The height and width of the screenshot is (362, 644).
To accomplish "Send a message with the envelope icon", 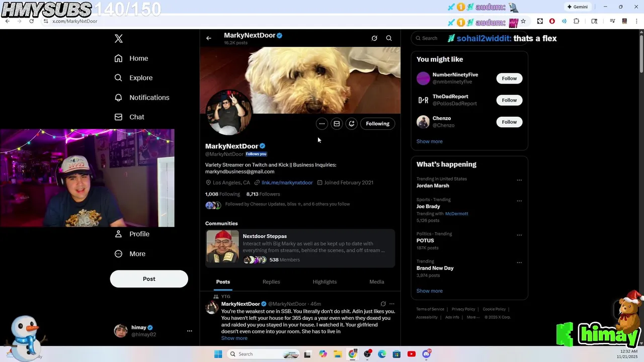I will coord(337,124).
